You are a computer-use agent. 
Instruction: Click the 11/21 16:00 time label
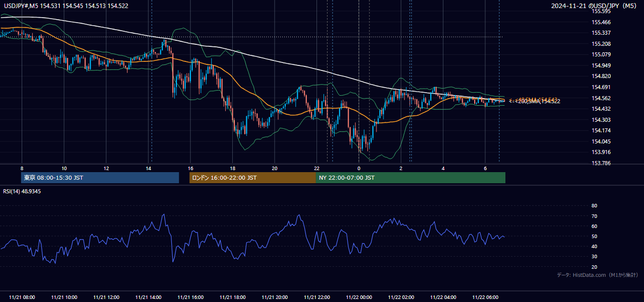[x=190, y=297]
